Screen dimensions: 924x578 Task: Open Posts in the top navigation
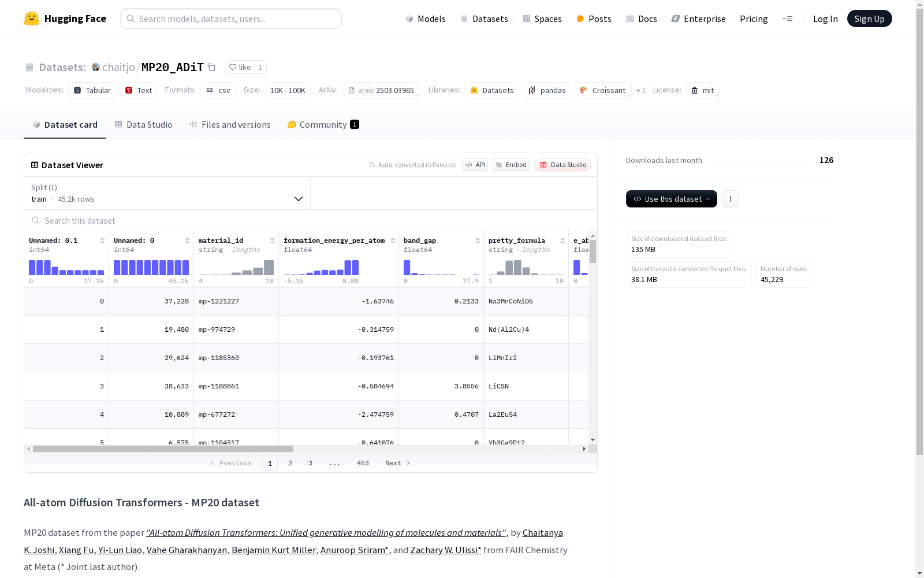(x=594, y=18)
